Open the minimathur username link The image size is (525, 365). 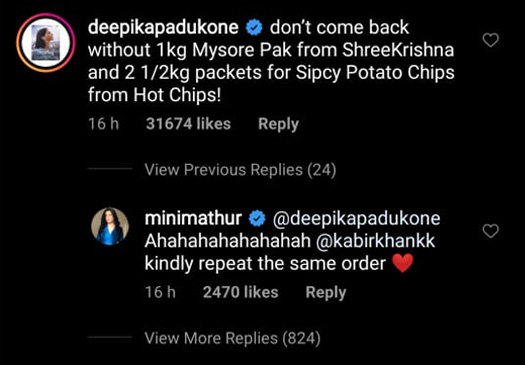193,218
